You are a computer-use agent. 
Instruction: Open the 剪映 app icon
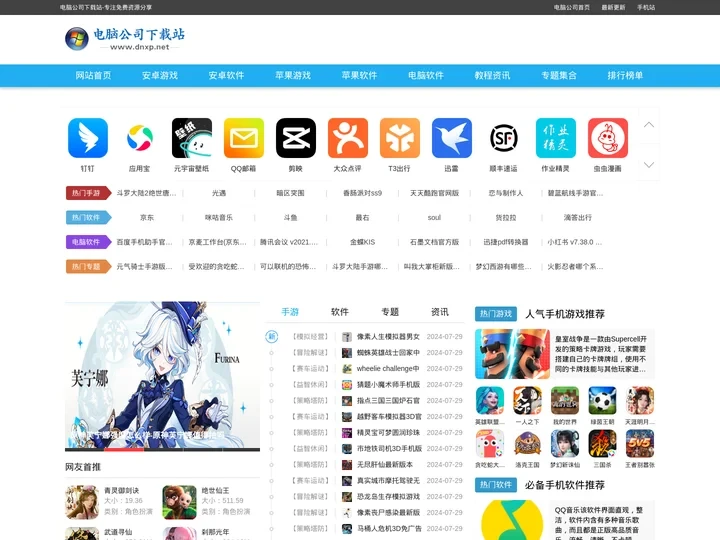296,138
